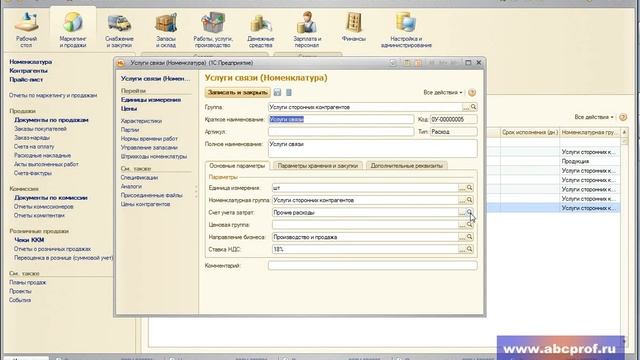The height and width of the screenshot is (360, 640).
Task: Click the Артикул input field
Action: 341,131
